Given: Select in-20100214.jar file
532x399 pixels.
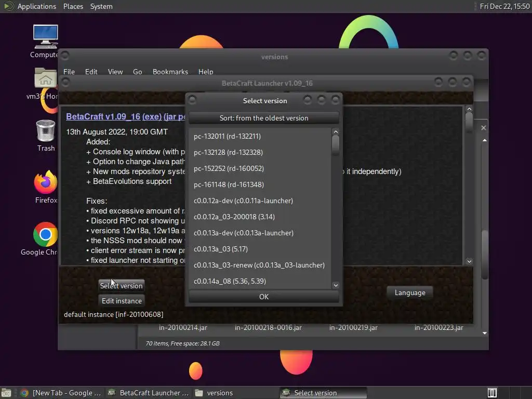Looking at the screenshot, I should pos(183,327).
